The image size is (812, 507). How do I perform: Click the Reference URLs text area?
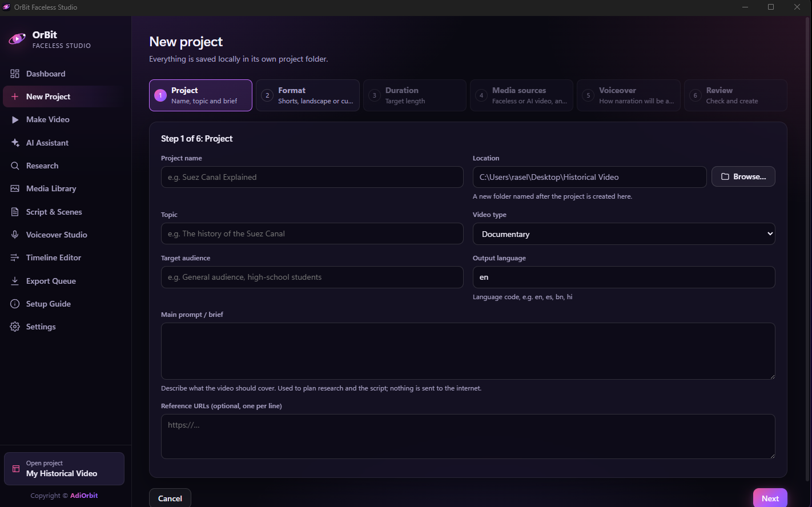tap(468, 436)
